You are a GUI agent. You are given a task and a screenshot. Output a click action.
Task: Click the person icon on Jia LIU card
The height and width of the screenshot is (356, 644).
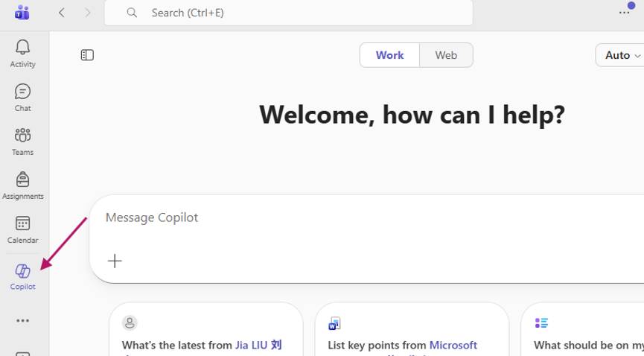tap(130, 322)
